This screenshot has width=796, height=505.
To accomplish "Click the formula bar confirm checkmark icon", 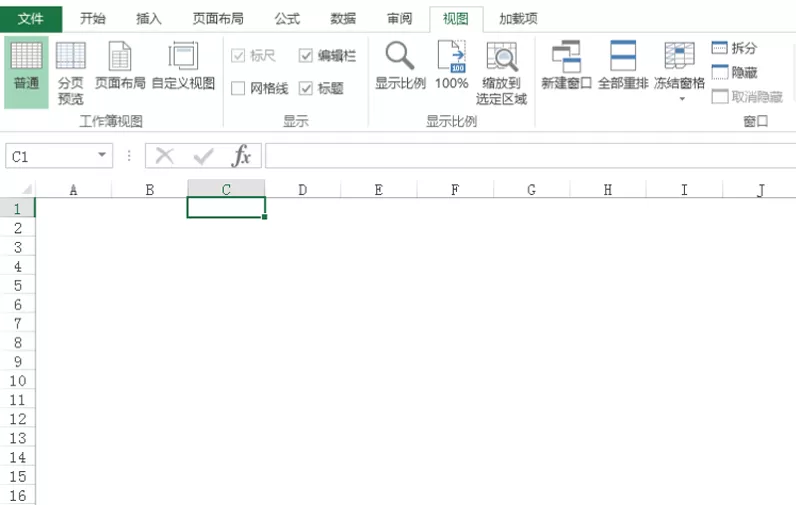I will tap(204, 156).
